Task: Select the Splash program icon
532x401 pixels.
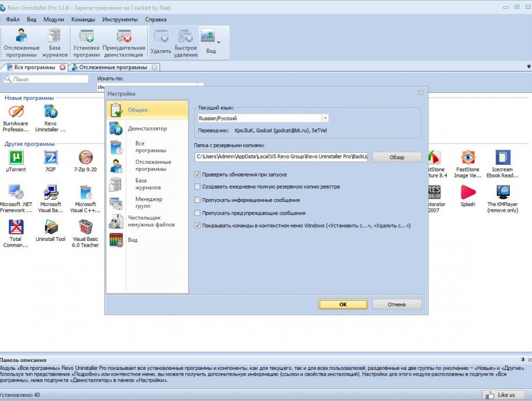Action: (x=468, y=196)
